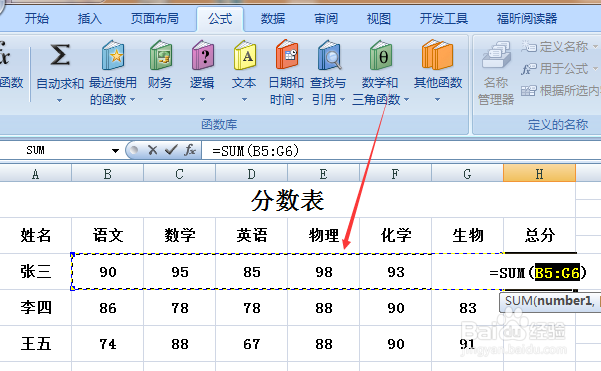Click the 李四 name cell

(36, 308)
